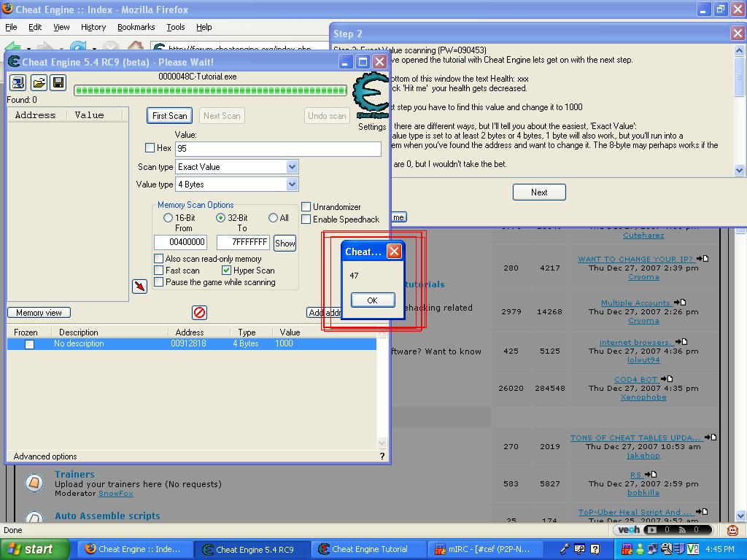Screen dimensions: 747x560
Task: Click the tray VC icon
Action: coord(693,549)
